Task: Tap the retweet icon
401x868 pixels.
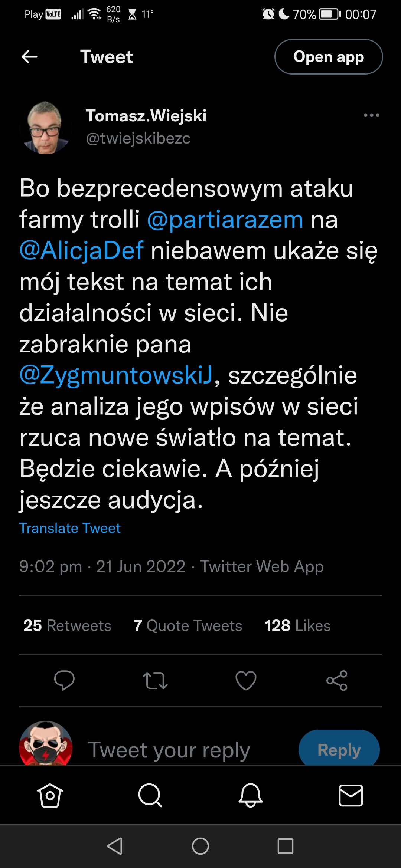Action: [155, 680]
